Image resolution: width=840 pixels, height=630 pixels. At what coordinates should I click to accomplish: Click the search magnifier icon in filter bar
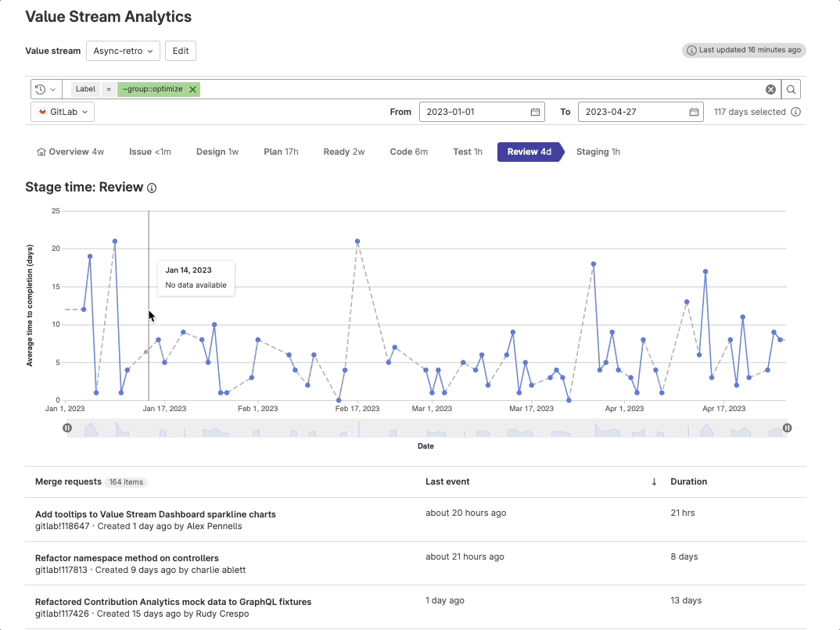792,89
